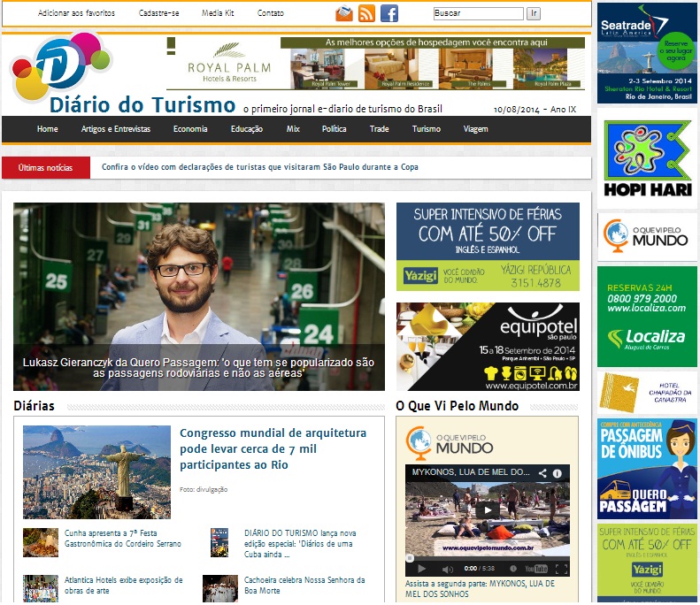
Task: Open Artigos e Entrevistas menu
Action: pos(116,129)
